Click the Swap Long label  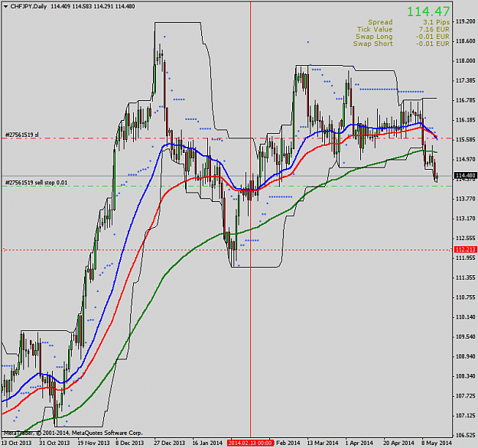coord(374,37)
